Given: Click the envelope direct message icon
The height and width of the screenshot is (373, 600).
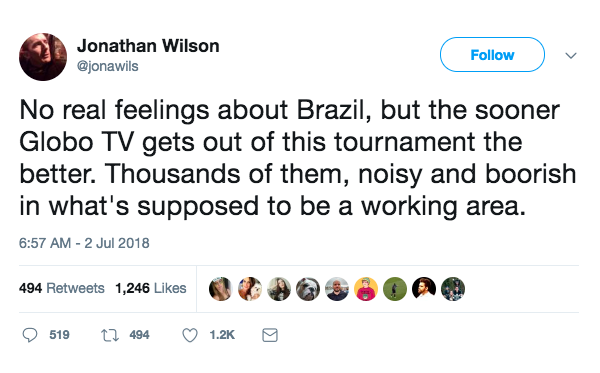Looking at the screenshot, I should click(270, 335).
